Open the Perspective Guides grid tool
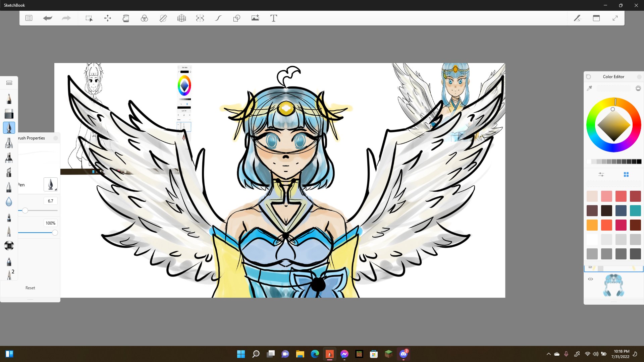 [181, 18]
